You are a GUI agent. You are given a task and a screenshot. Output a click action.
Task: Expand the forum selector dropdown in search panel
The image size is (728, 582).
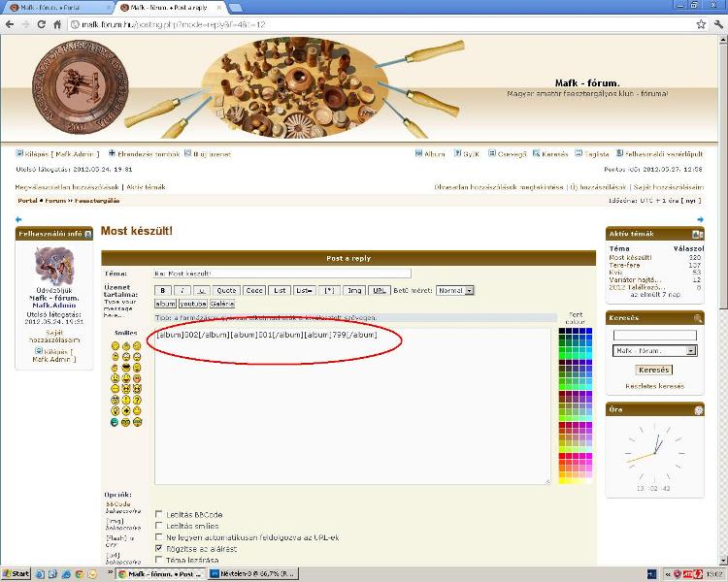point(692,350)
